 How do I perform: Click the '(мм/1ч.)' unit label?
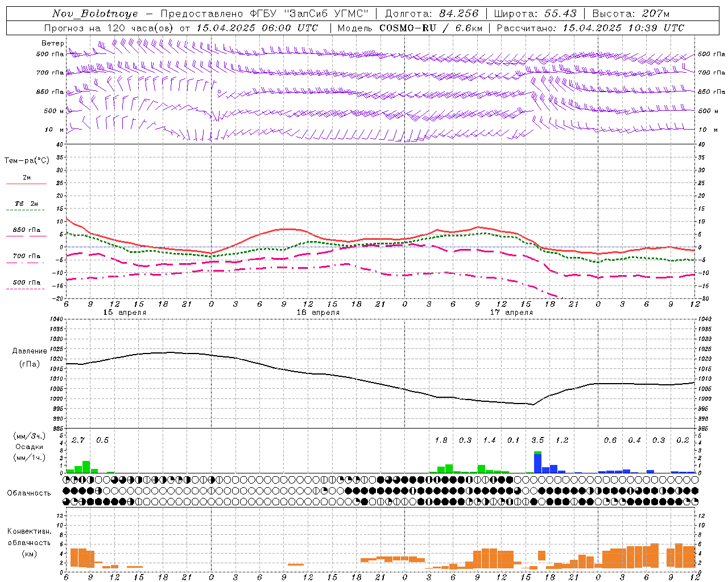click(30, 457)
